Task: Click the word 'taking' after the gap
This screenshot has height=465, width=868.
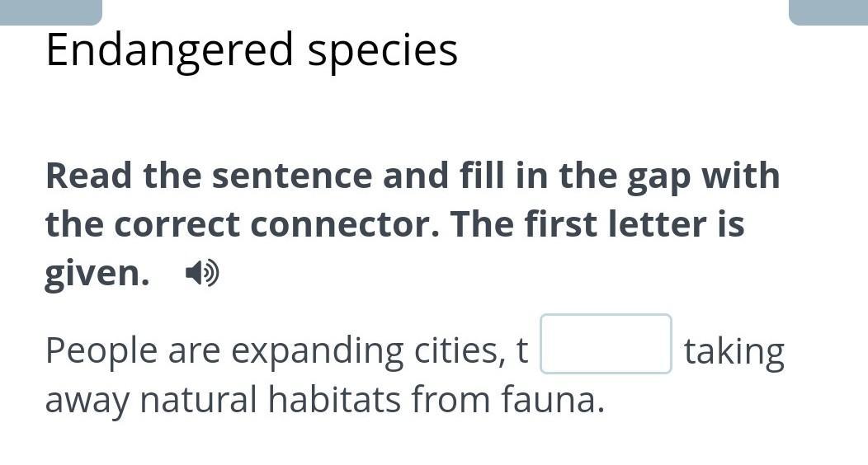Action: tap(734, 351)
